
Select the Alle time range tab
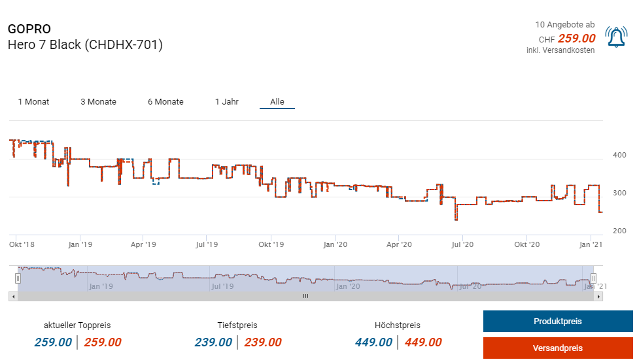(x=277, y=101)
